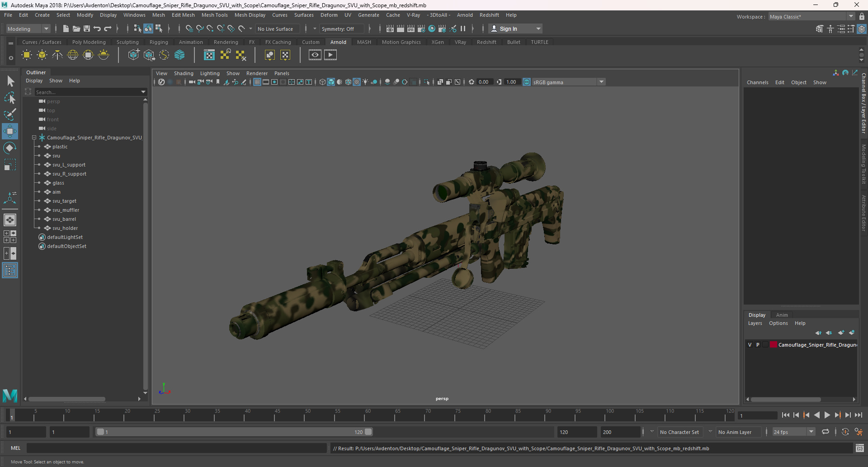Open the Redshift menu
Screen dimensions: 868x467
[x=489, y=15]
